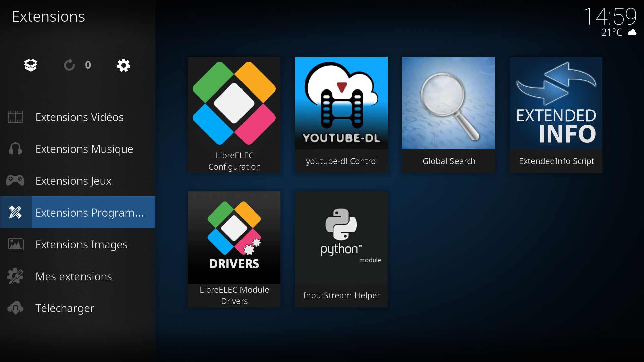Click the film strip Extensions Vidéos icon
The height and width of the screenshot is (362, 644).
point(15,117)
